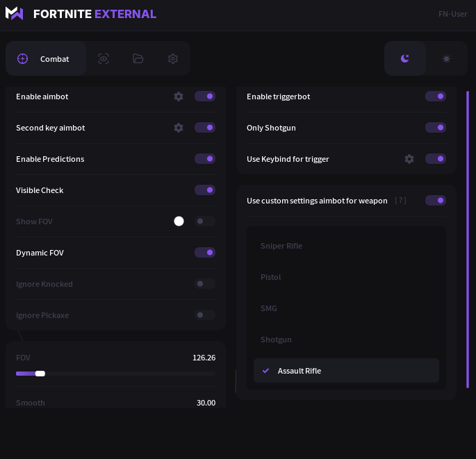Select the Combat tab
Viewport: 476px width, 459px height.
[x=46, y=58]
